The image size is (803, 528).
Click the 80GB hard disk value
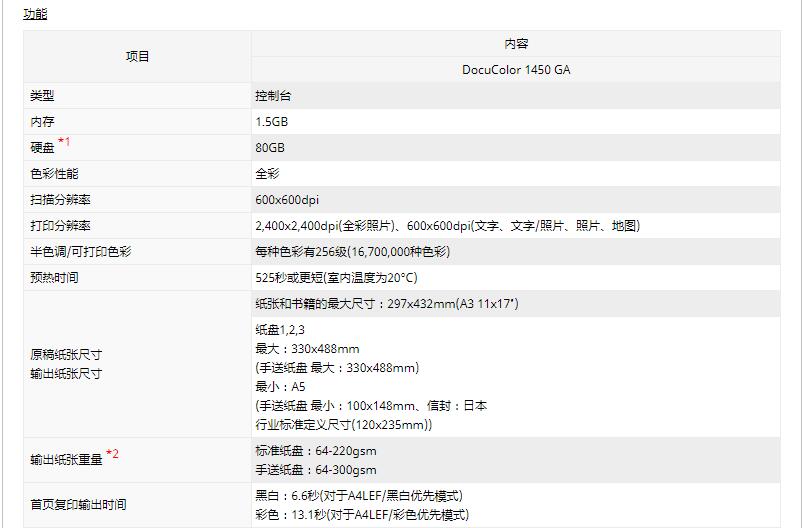point(270,148)
